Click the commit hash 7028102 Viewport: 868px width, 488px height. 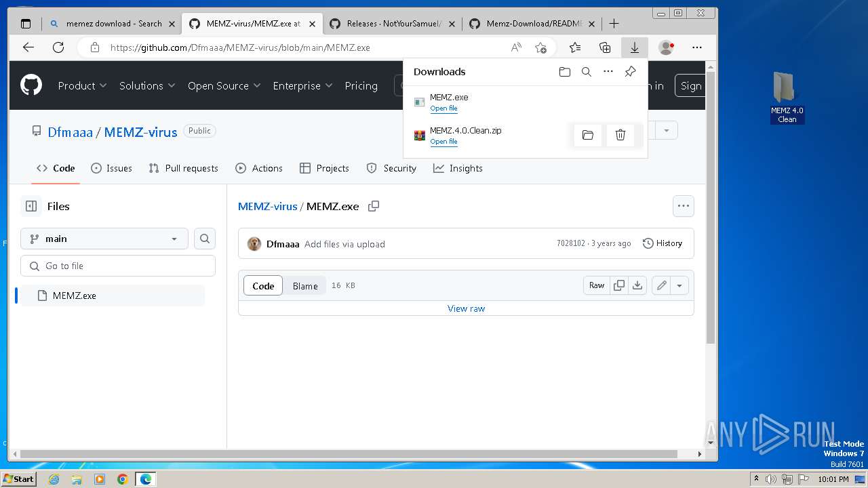tap(570, 243)
